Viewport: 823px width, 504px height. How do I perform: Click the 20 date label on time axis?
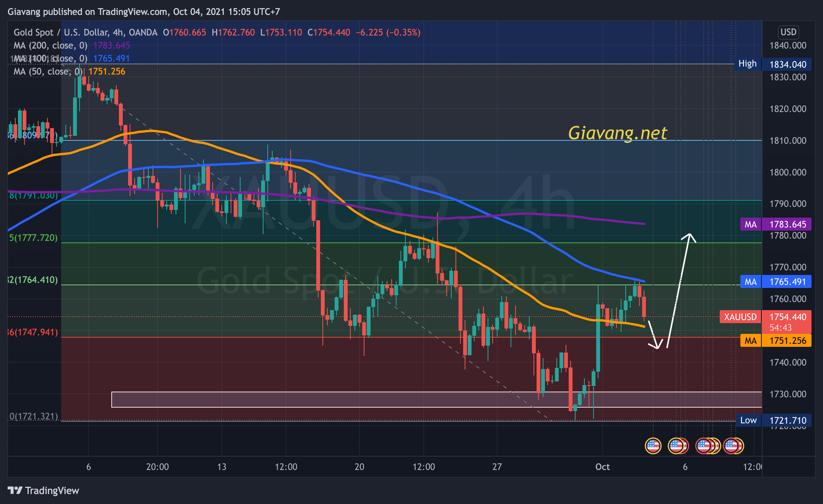[359, 467]
